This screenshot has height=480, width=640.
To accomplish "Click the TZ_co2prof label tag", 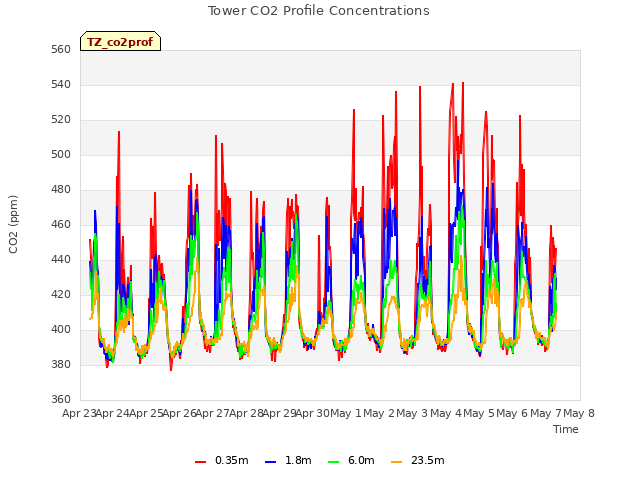I will (x=120, y=41).
